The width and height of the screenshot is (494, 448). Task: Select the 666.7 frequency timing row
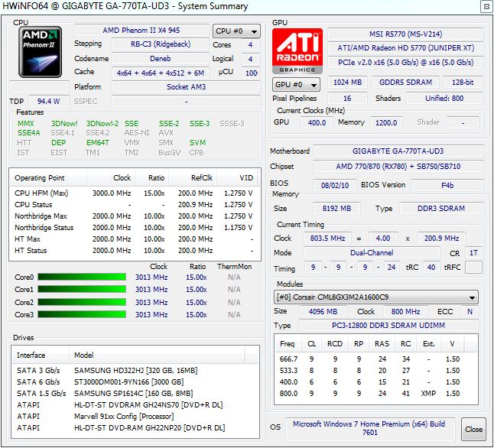(376, 359)
